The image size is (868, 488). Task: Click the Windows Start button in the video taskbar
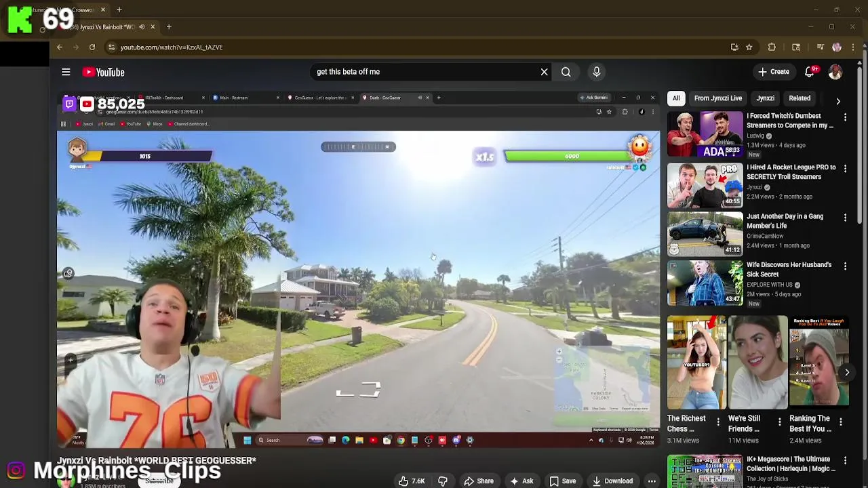click(247, 441)
